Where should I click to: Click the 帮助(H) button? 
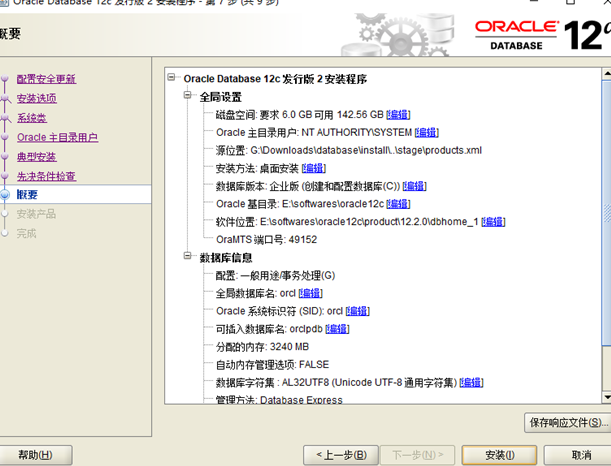[x=35, y=455]
